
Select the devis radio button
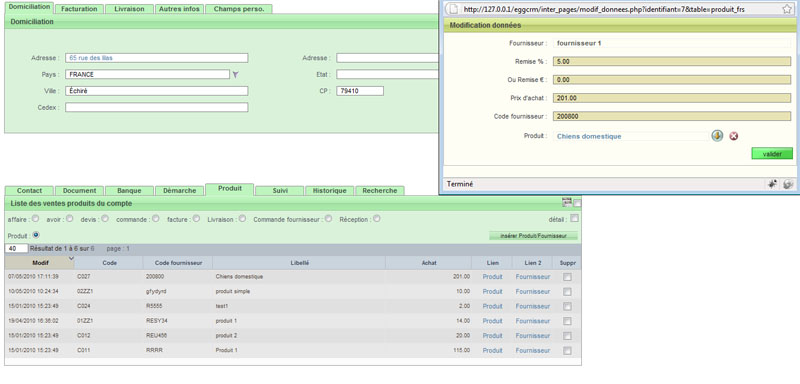(x=105, y=219)
